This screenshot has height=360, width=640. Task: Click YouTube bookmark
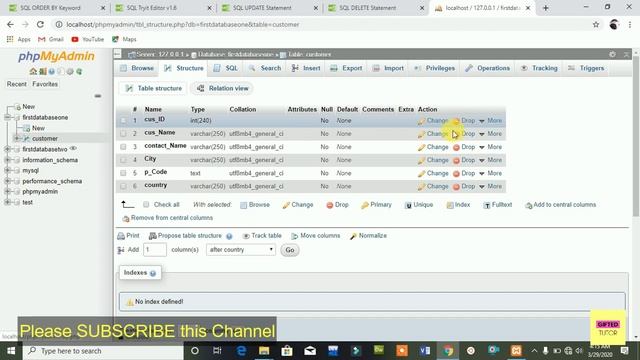coord(87,39)
